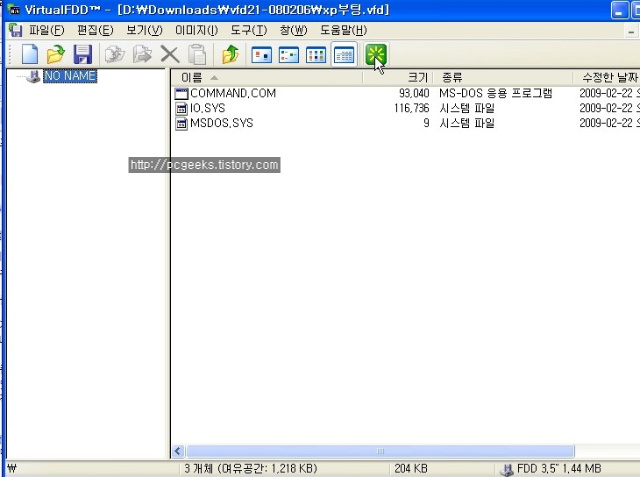Click the FDD 3.5" 1.44 MB status text
Viewport: 640px width, 477px height.
tap(559, 469)
